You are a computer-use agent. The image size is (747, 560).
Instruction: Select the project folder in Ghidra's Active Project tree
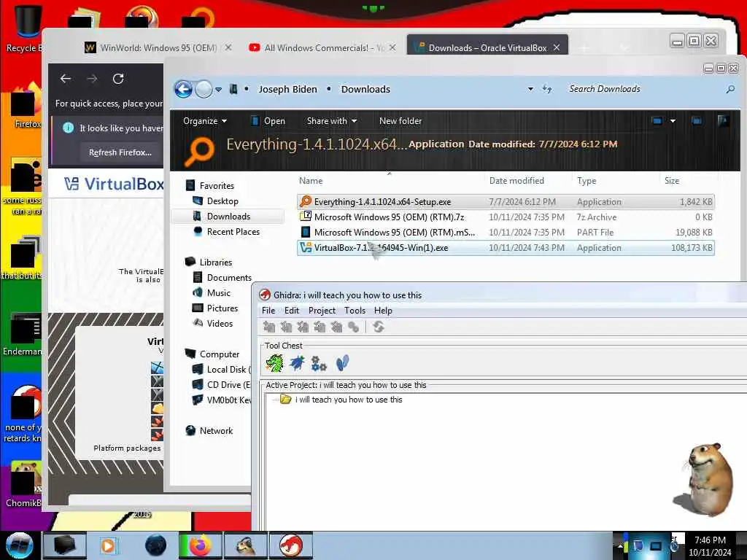tap(341, 400)
